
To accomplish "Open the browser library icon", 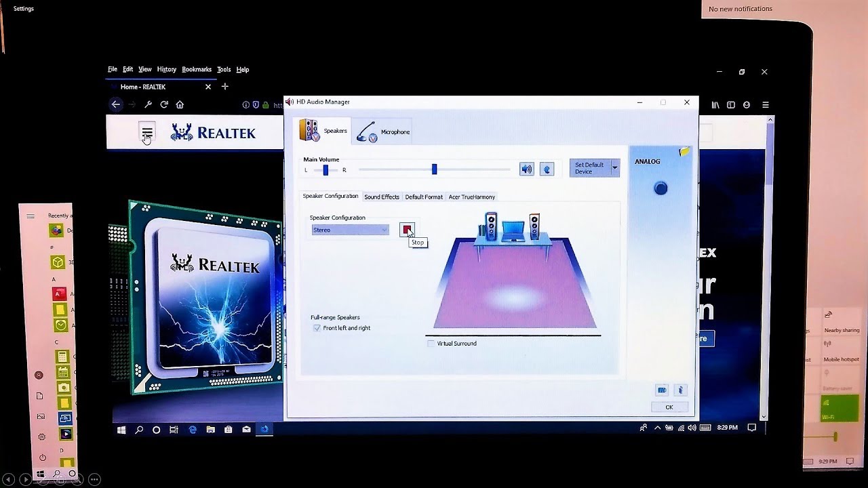I will [715, 105].
